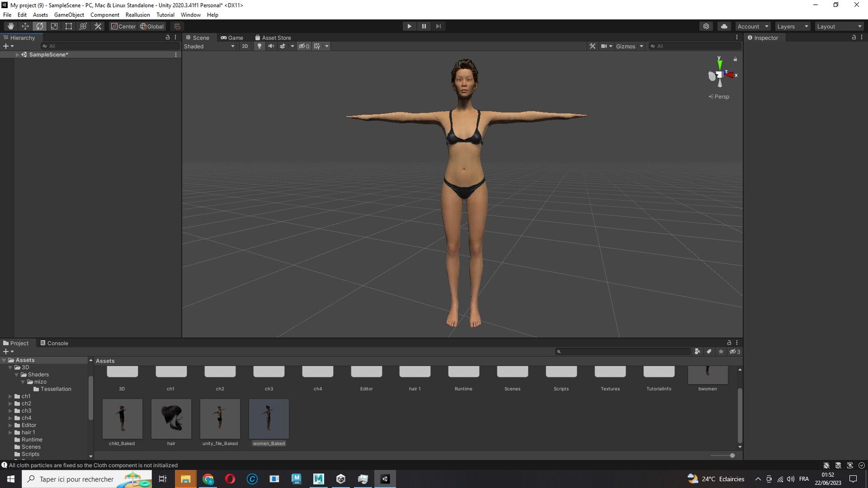Click the Project search by label icon
Viewport: 868px width, 488px height.
(709, 351)
